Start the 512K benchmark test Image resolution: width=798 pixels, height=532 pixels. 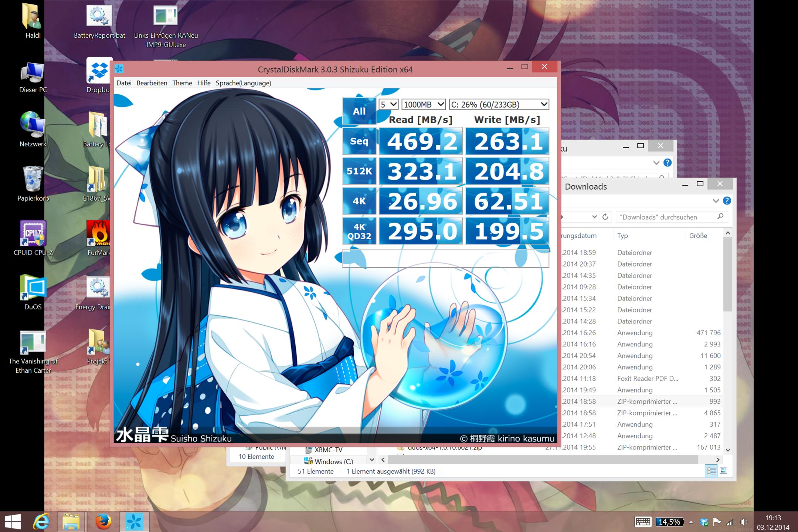[359, 171]
